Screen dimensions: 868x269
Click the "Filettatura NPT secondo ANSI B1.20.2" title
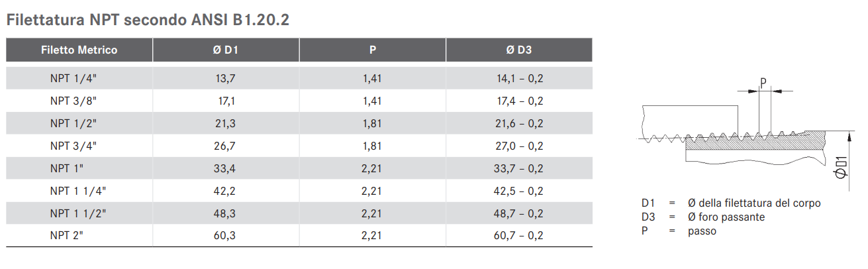(x=148, y=20)
